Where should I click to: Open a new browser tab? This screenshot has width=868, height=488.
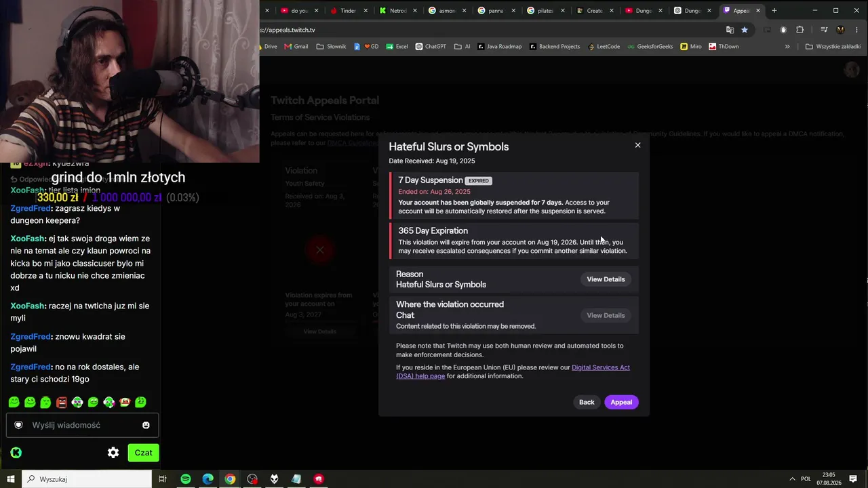click(x=774, y=10)
